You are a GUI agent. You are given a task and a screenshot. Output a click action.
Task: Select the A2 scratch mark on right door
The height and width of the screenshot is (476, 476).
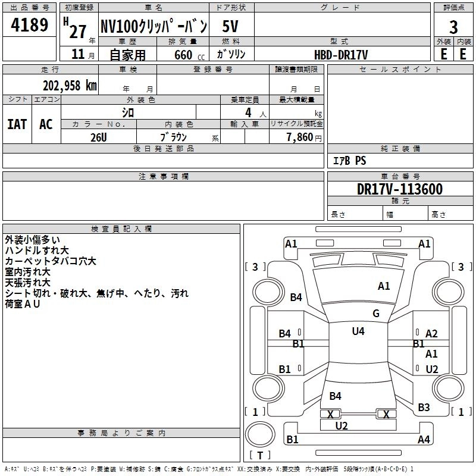(431, 334)
